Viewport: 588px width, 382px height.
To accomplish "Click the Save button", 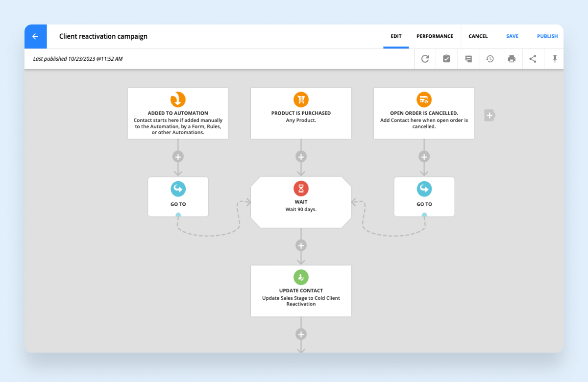I will point(512,36).
